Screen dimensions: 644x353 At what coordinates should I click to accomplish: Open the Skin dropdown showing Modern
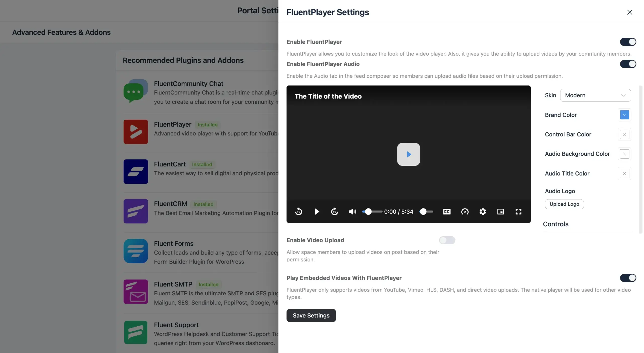595,95
